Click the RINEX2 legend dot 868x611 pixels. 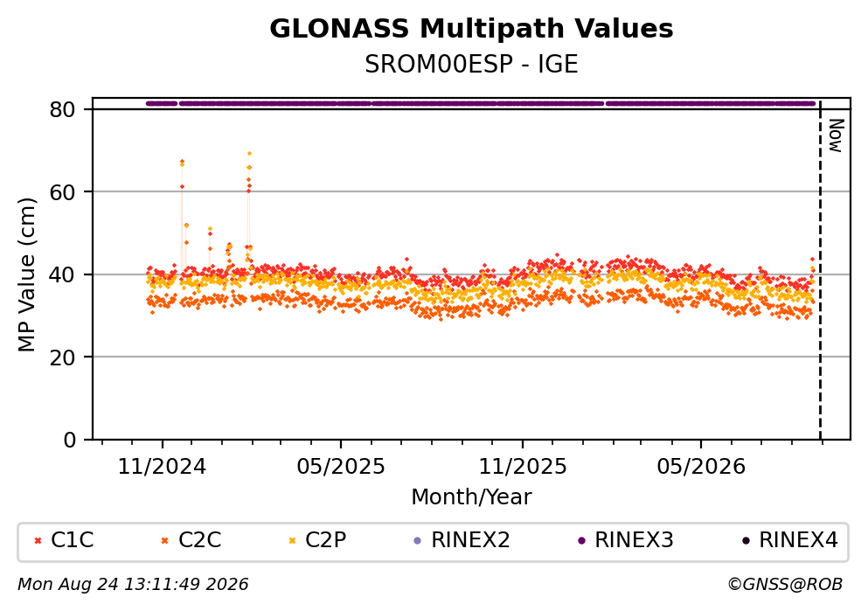coord(418,541)
